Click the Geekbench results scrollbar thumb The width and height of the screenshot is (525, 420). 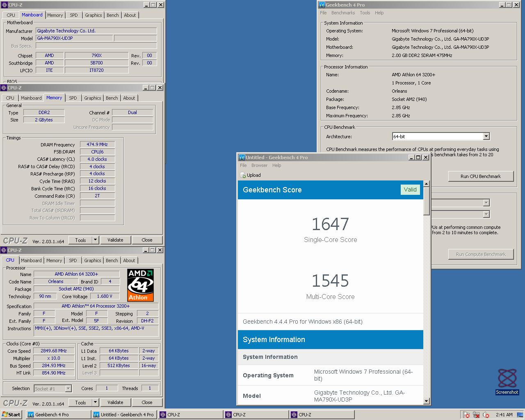coord(427,201)
